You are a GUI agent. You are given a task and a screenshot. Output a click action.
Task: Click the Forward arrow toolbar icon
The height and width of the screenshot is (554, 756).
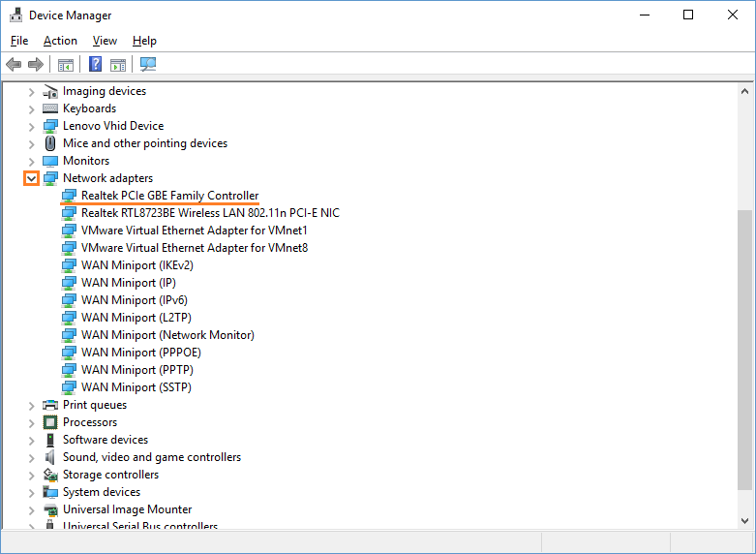click(x=36, y=64)
